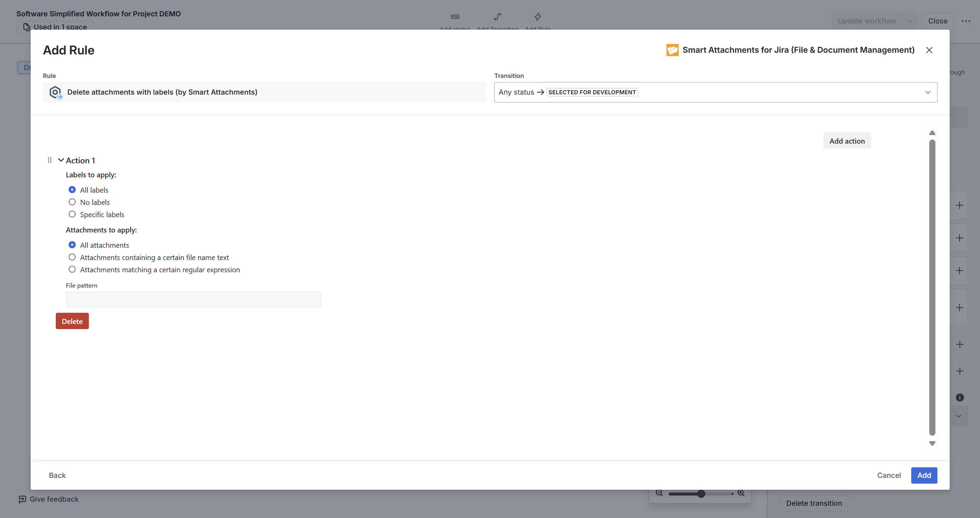Click the Delete attachments rule icon

point(55,92)
